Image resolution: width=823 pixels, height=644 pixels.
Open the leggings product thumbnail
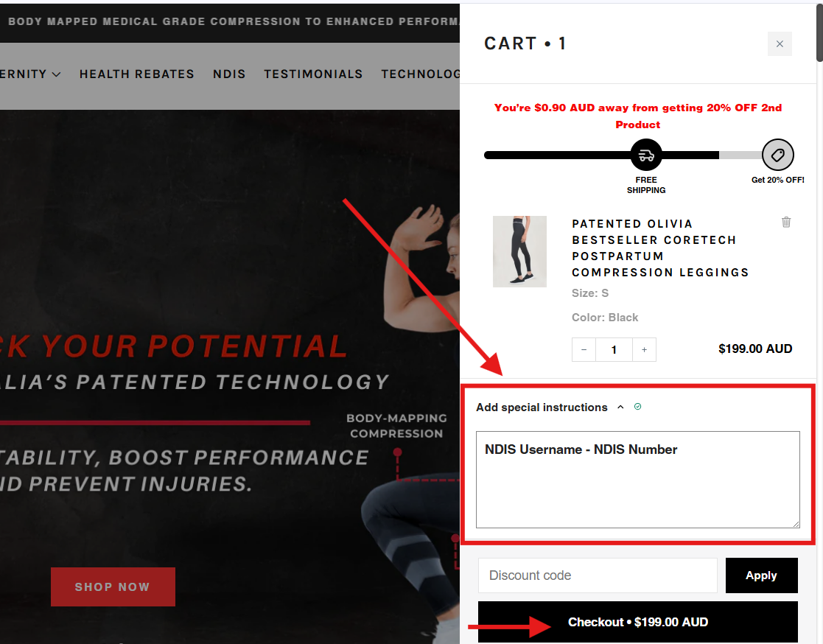point(519,251)
